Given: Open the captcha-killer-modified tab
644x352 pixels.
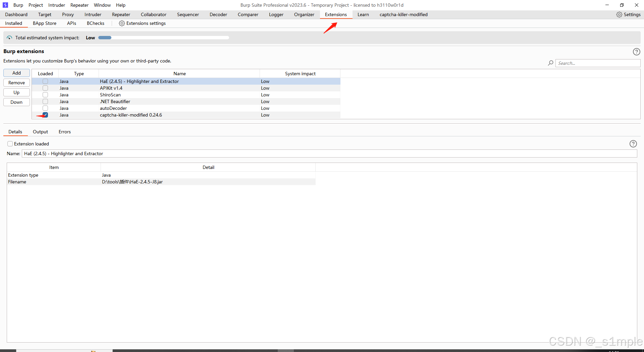Looking at the screenshot, I should (x=404, y=14).
